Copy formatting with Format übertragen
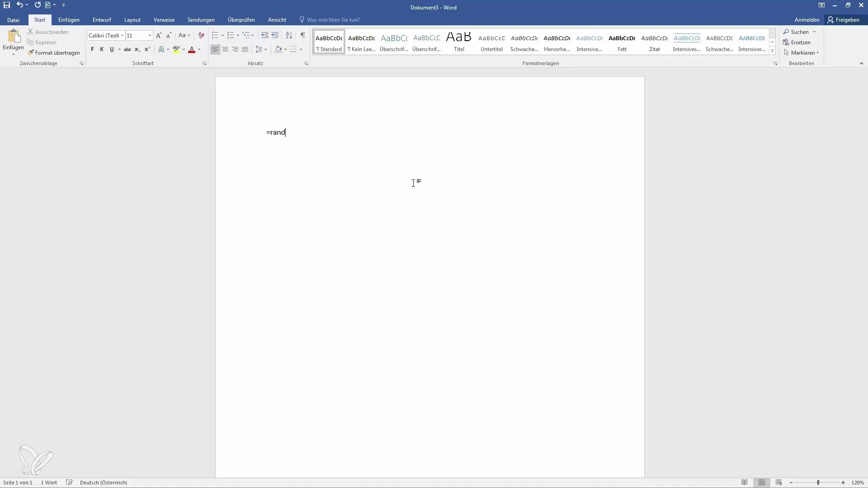Viewport: 868px width, 488px height. [54, 53]
